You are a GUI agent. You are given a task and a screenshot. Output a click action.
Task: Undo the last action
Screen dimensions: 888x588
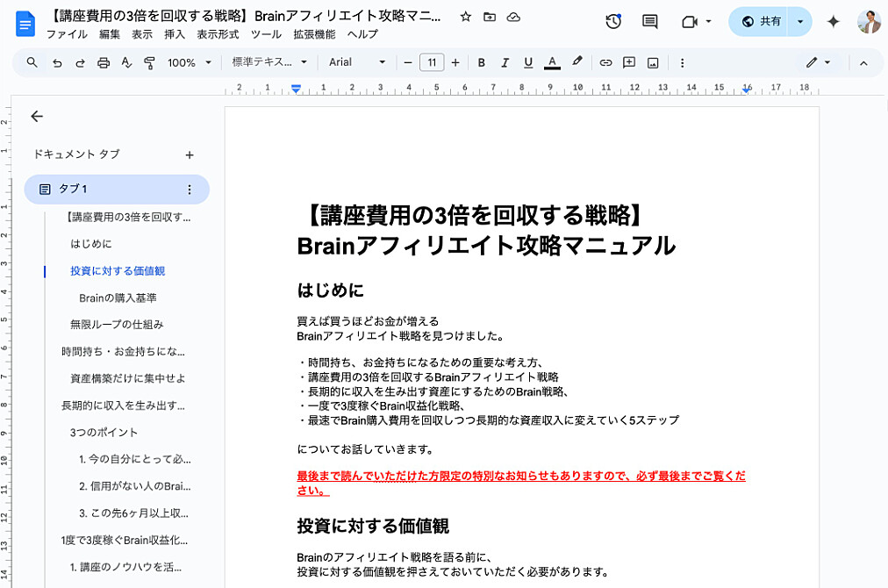tap(57, 62)
